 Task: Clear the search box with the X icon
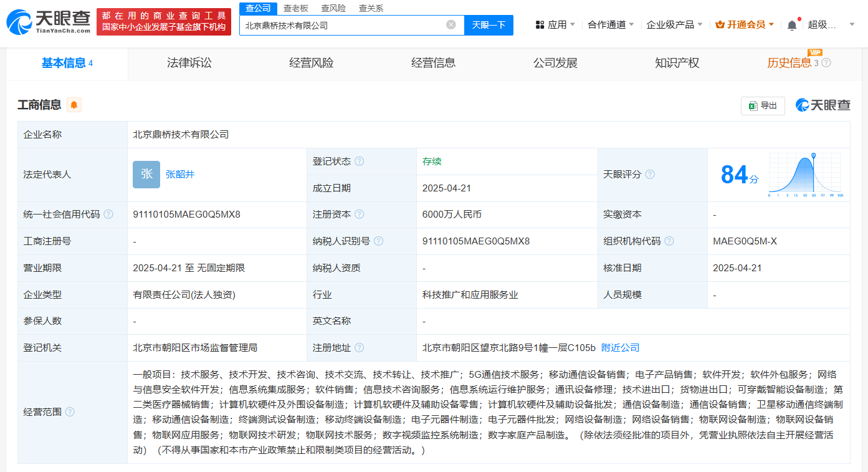coord(451,25)
